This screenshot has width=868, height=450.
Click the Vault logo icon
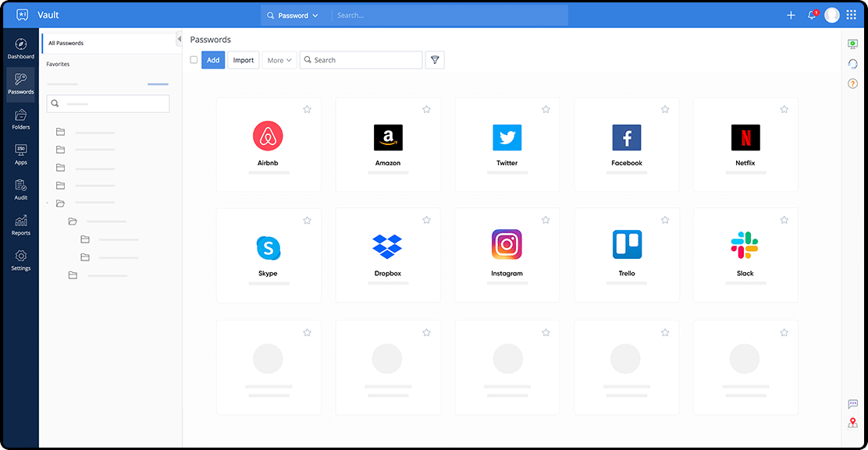click(22, 15)
